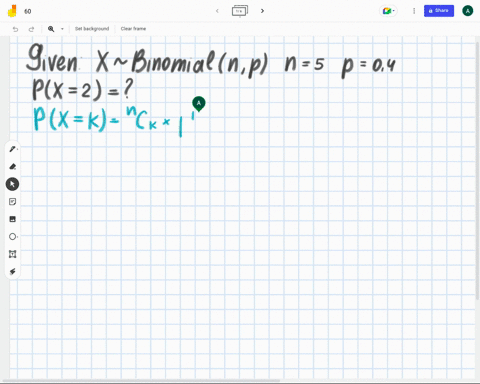Go to the previous frame
The height and width of the screenshot is (384, 480).
[217, 11]
